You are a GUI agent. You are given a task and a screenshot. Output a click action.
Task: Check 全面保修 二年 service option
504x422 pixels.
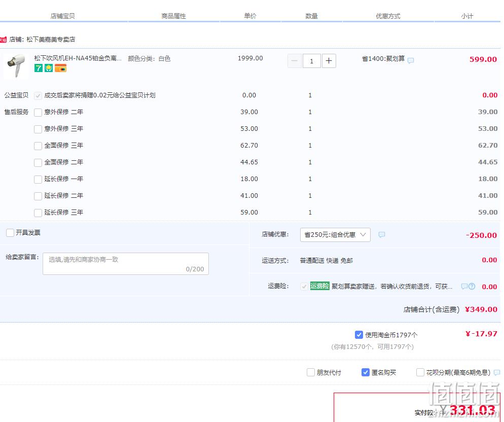38,162
